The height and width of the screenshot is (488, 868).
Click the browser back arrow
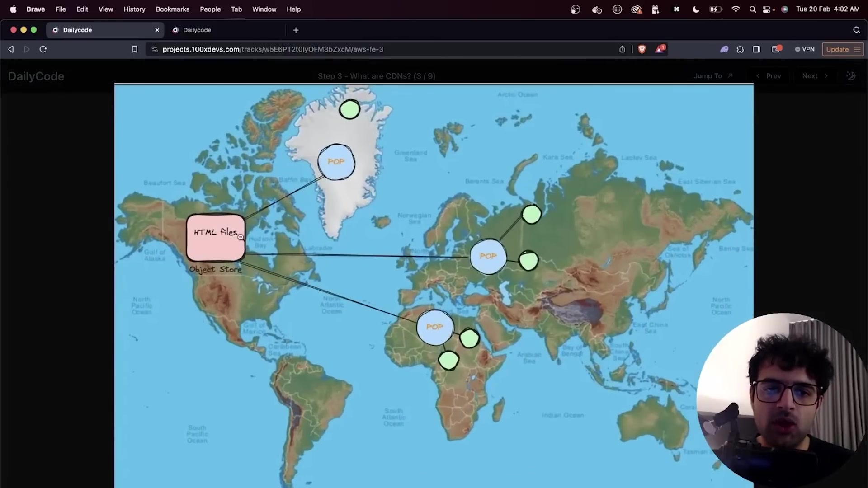point(11,49)
